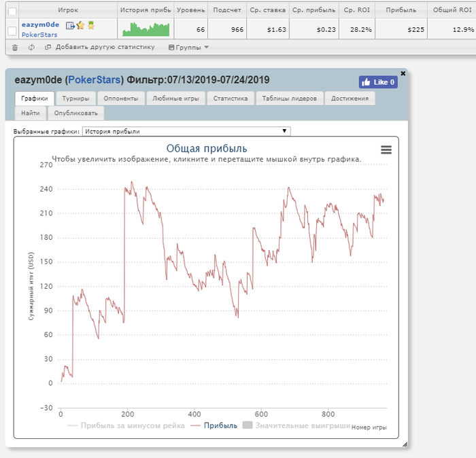The image size is (476, 458).
Task: Switch to the Оппоненты tab
Action: click(121, 99)
